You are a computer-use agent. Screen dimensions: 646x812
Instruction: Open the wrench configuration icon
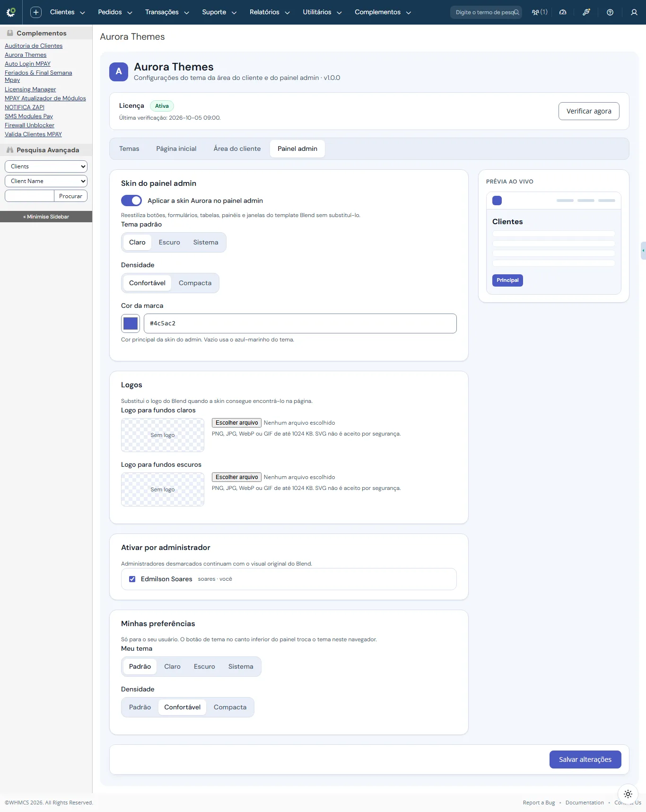click(x=586, y=12)
